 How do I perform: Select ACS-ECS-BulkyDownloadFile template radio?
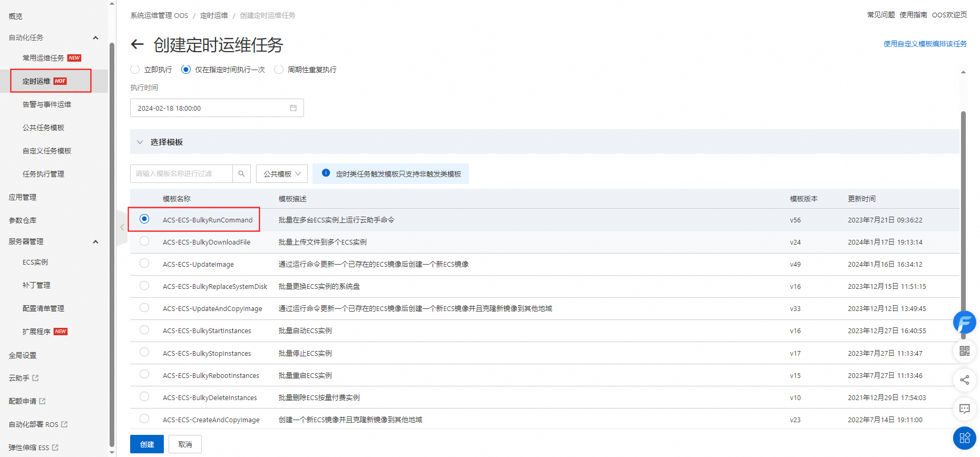point(144,241)
